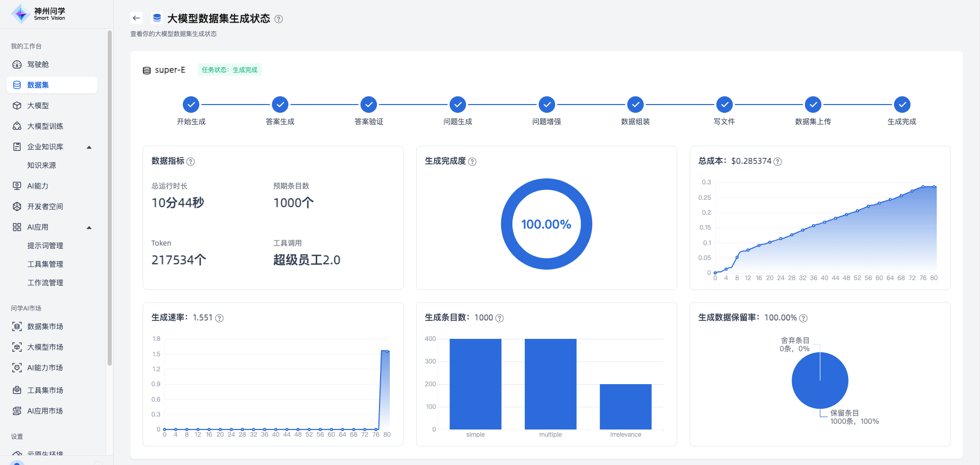Click the 问题生成 step checkmark

tap(458, 105)
